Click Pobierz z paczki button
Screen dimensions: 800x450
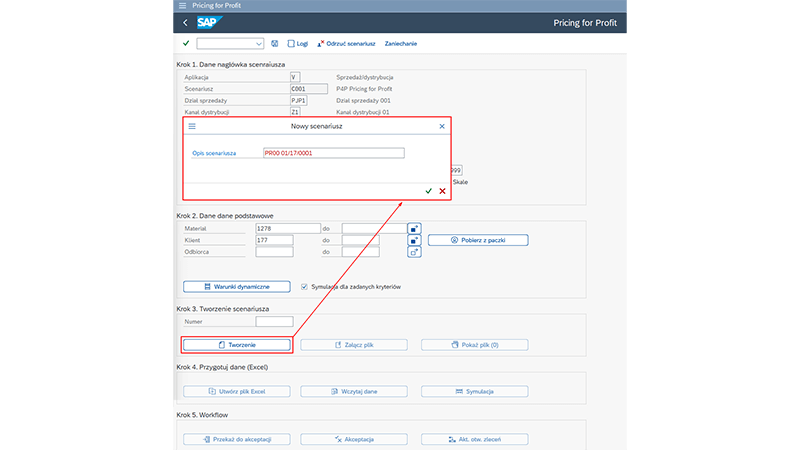click(478, 240)
